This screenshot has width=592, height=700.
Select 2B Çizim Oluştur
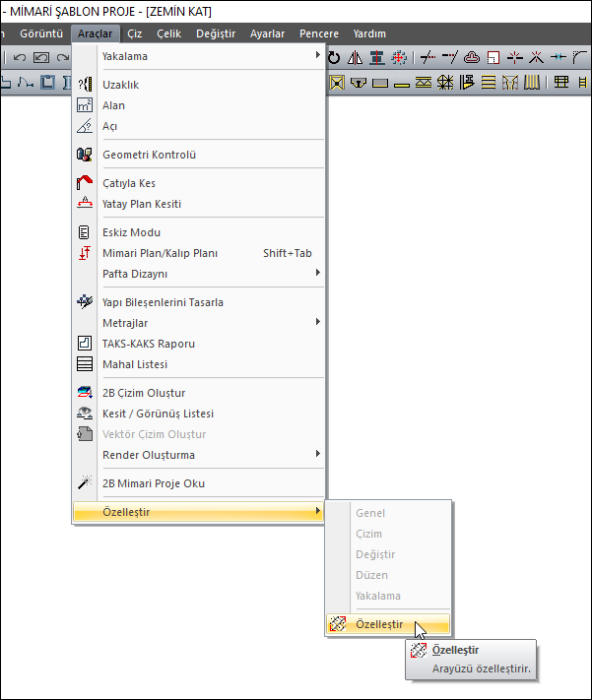pos(199,393)
